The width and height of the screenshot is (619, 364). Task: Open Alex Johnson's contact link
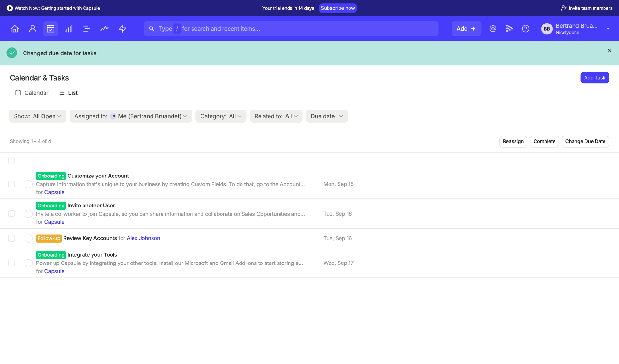pos(143,238)
